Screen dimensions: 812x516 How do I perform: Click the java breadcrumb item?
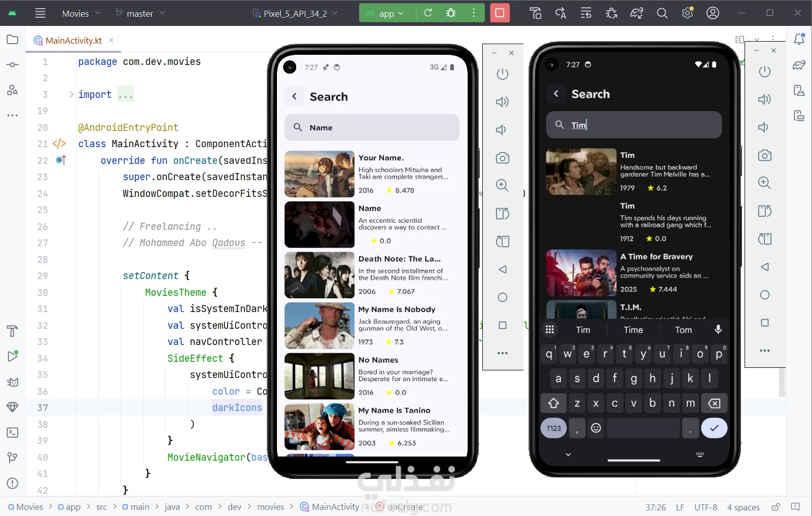[x=172, y=507]
